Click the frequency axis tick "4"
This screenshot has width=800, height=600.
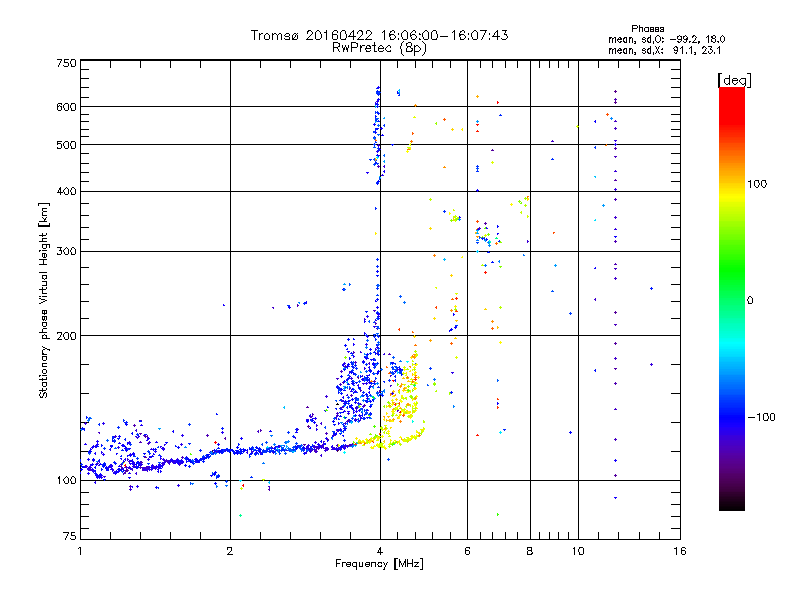point(380,551)
